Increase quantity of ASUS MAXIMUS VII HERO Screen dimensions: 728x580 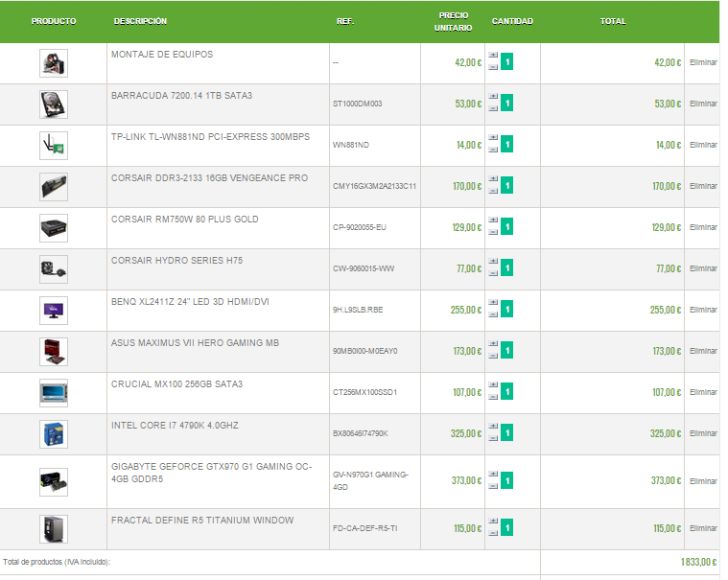(493, 344)
